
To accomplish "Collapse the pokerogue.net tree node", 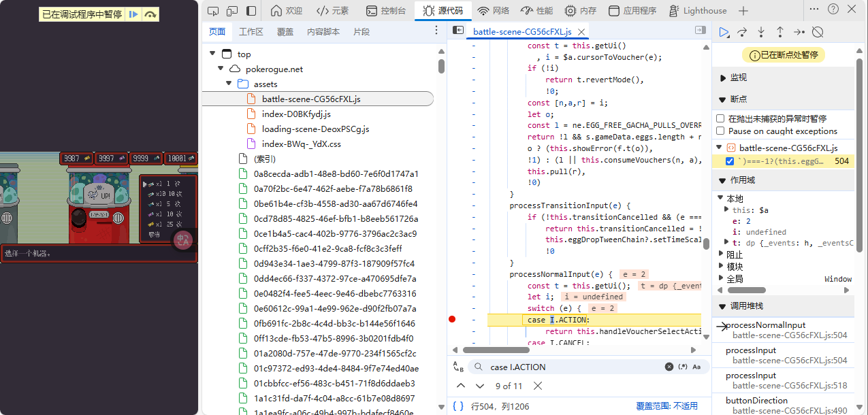I will (x=221, y=69).
